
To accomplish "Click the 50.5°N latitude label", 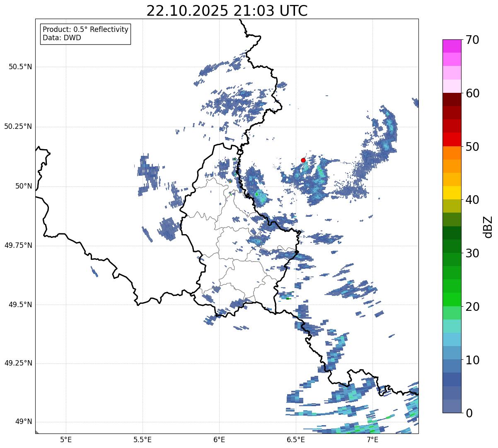I will [x=20, y=67].
